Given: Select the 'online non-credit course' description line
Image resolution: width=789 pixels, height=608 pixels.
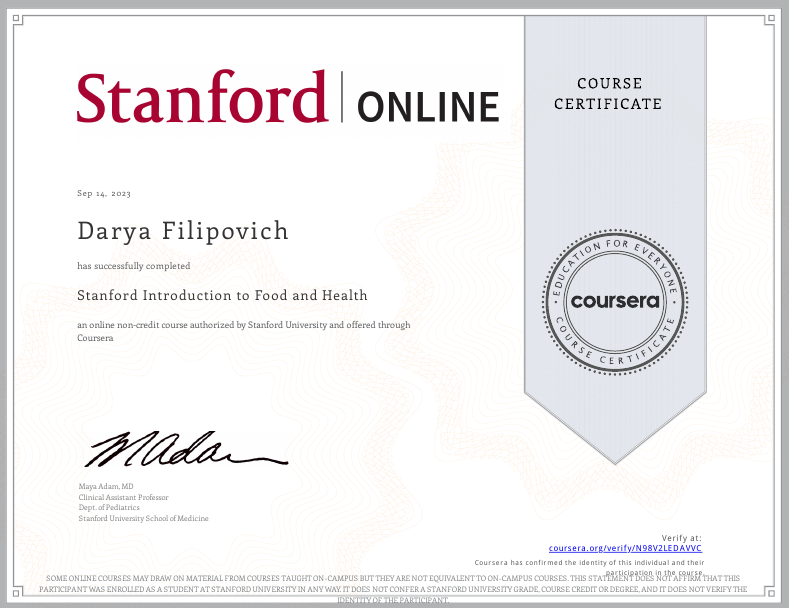Looking at the screenshot, I should point(244,325).
